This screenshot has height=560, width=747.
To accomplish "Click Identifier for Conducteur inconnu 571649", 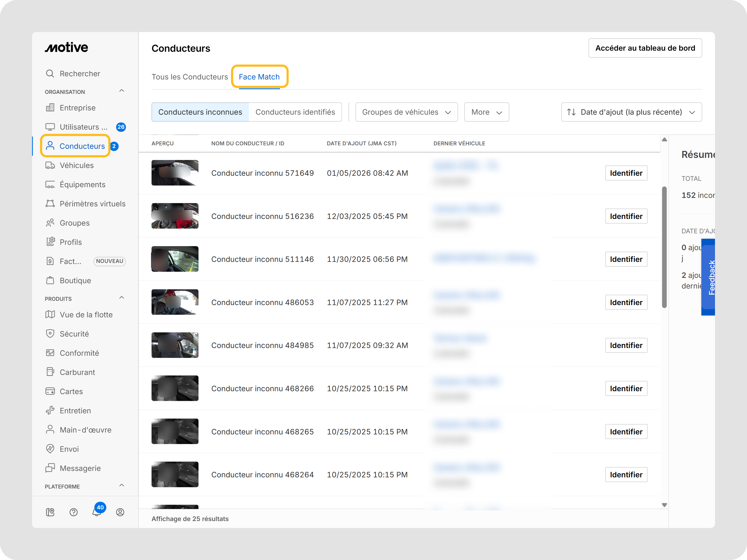I will 626,173.
